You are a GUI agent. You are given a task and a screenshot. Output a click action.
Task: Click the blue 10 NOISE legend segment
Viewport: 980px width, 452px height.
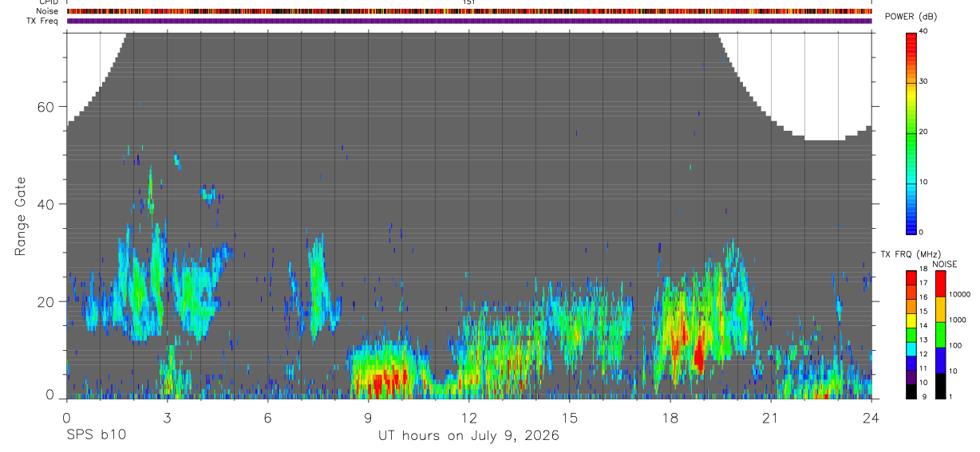(940, 361)
